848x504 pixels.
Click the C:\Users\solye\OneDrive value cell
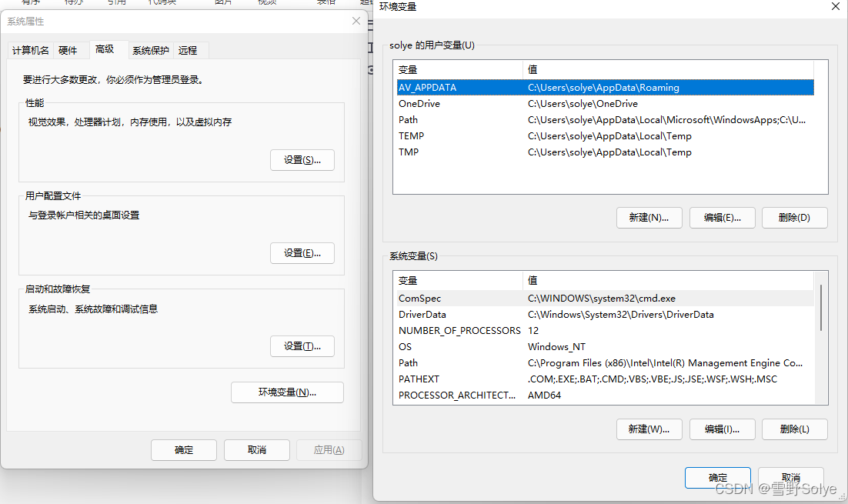[x=583, y=103]
